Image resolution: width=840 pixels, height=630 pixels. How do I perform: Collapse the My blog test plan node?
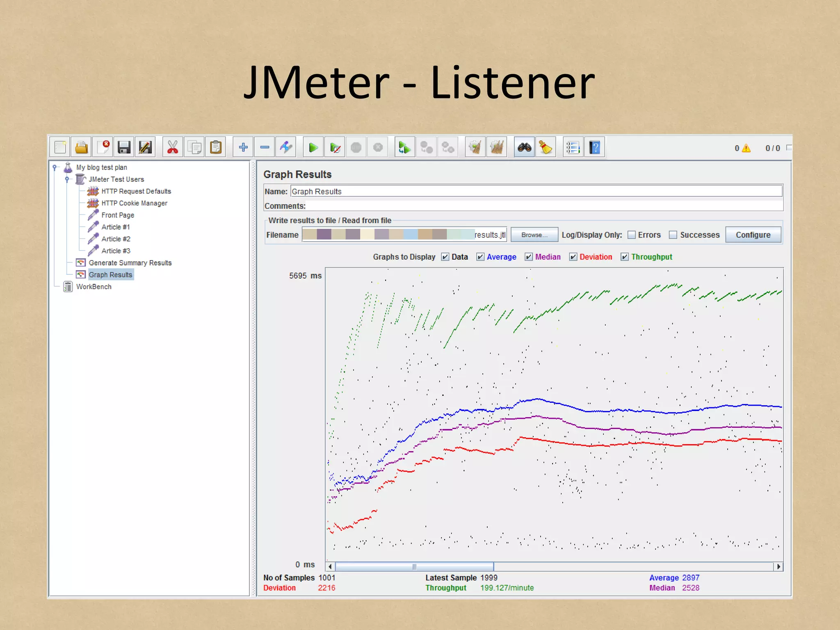pos(55,167)
